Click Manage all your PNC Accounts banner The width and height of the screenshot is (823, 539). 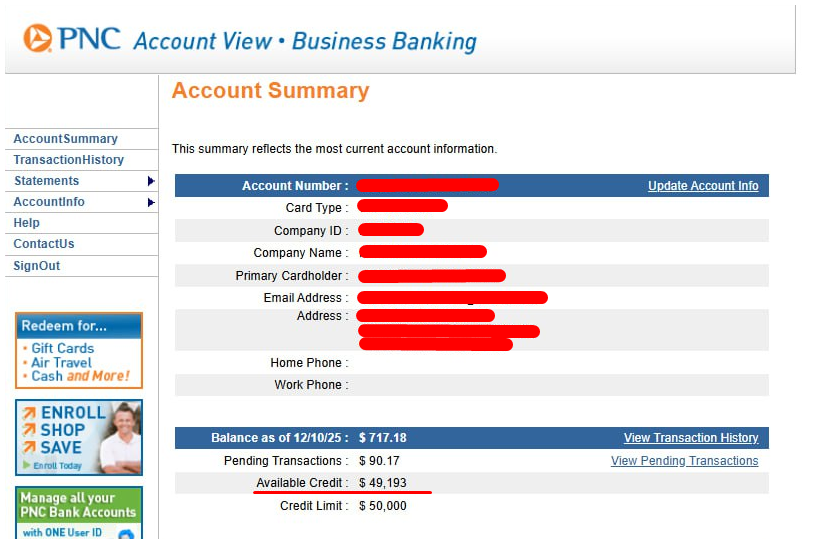point(79,511)
